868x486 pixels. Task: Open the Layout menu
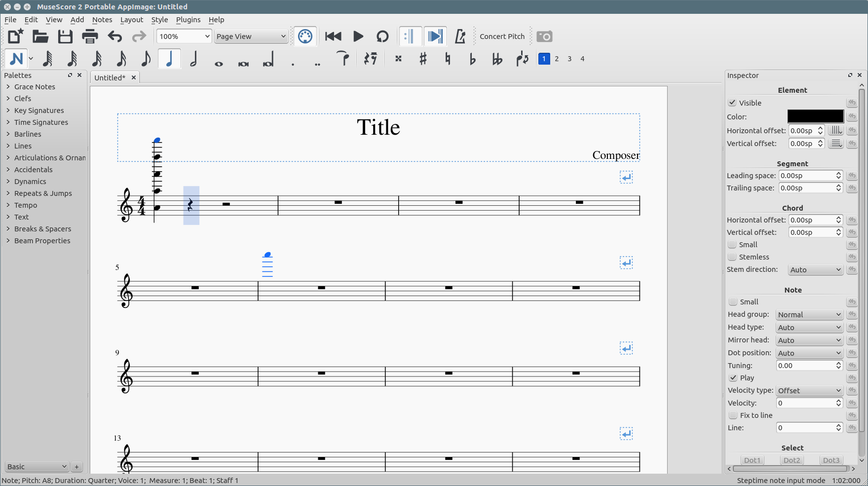(x=131, y=20)
